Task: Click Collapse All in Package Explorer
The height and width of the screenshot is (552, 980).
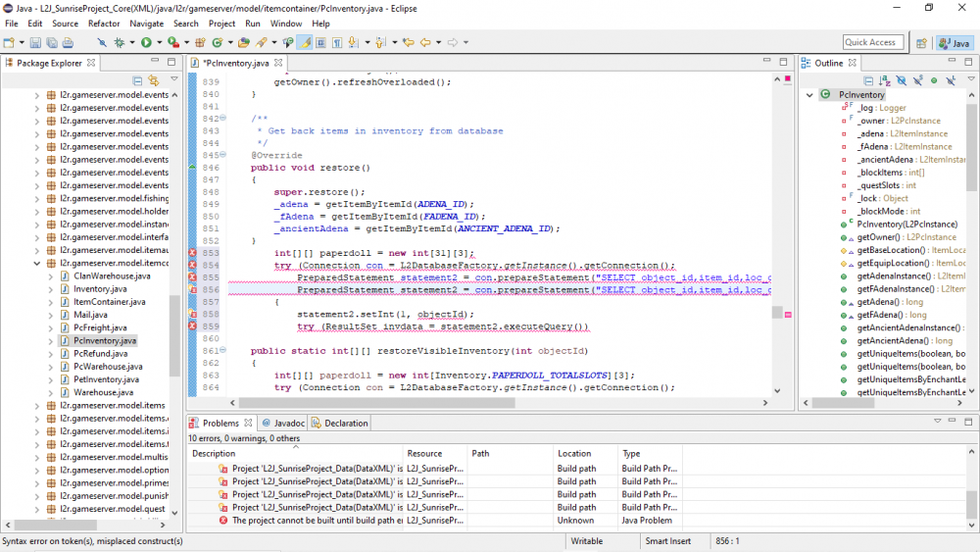Action: pos(137,80)
